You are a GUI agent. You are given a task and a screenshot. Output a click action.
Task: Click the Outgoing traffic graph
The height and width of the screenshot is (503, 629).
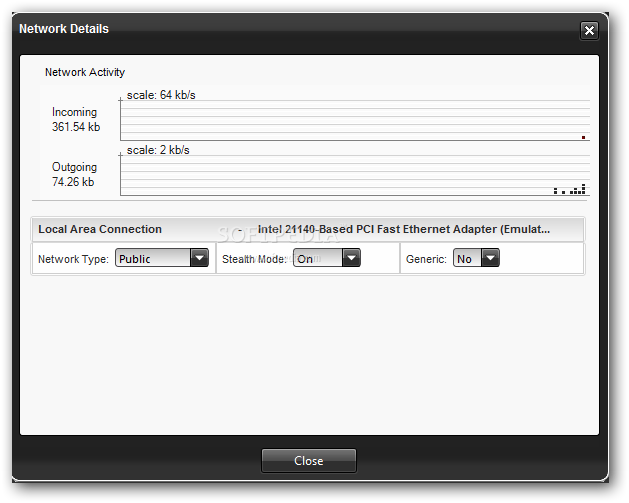pos(355,175)
